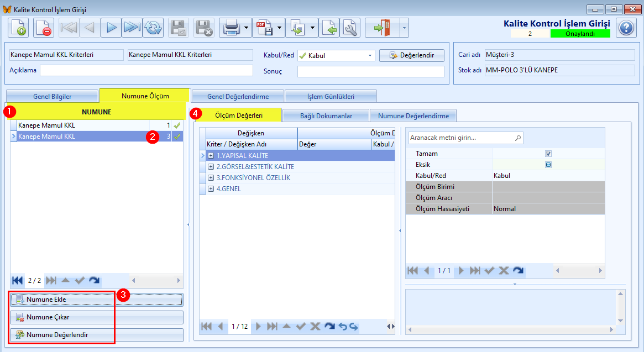Viewport: 644px width, 352px height.
Task: Toggle the Eksik checkbox
Action: [x=548, y=165]
